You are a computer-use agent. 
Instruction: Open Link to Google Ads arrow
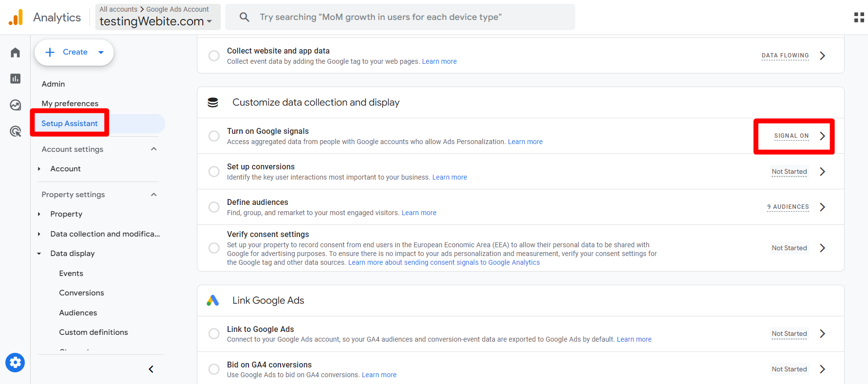pos(822,333)
